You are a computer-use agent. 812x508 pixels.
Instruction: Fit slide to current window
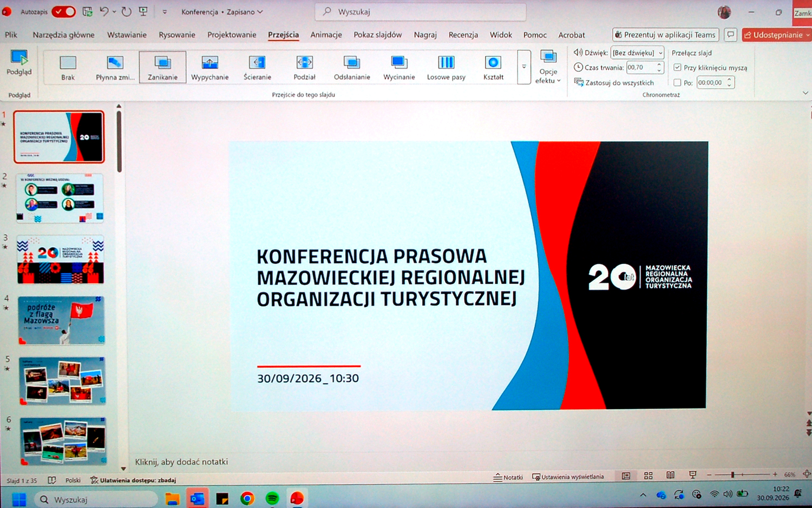(x=807, y=474)
